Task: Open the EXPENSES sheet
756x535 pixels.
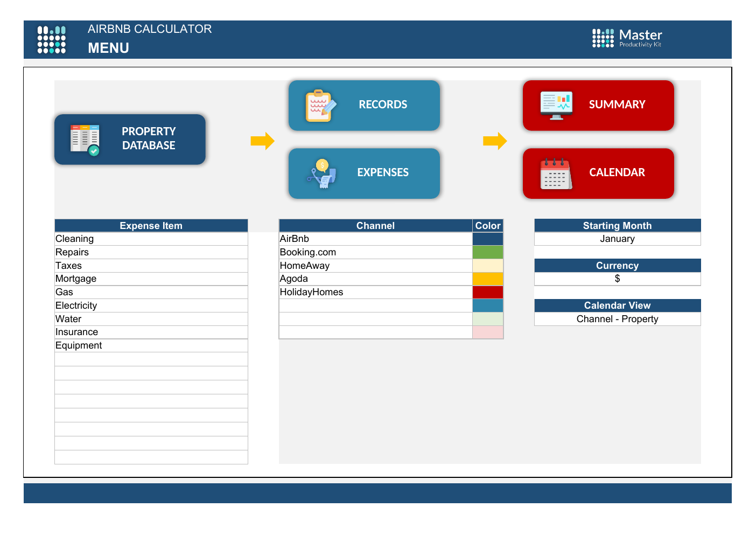Action: pos(364,173)
